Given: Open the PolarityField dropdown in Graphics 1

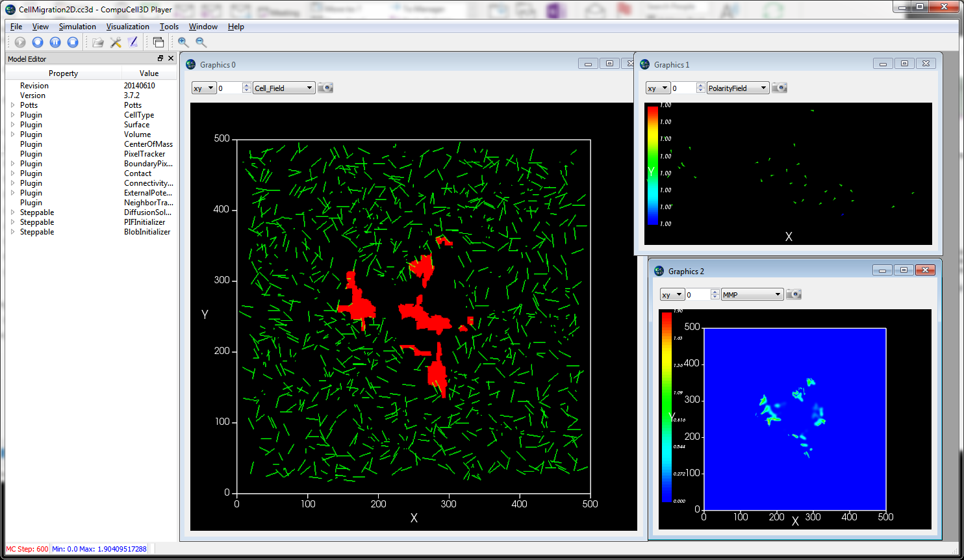Looking at the screenshot, I should [737, 88].
